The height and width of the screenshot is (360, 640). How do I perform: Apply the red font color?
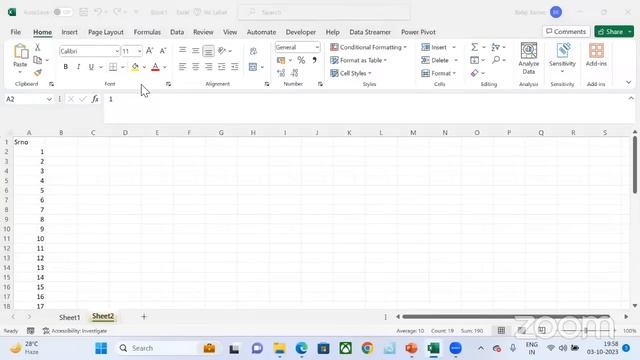155,67
